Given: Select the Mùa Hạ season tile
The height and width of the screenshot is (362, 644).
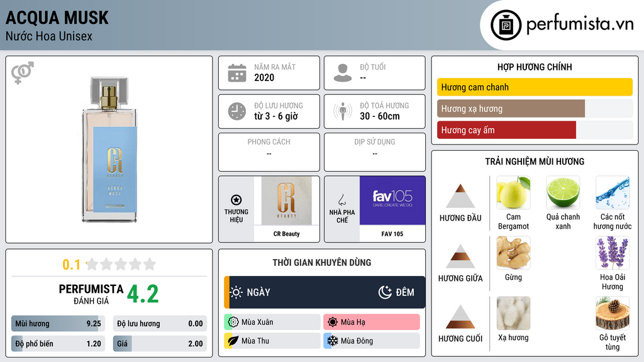Looking at the screenshot, I should click(x=372, y=322).
